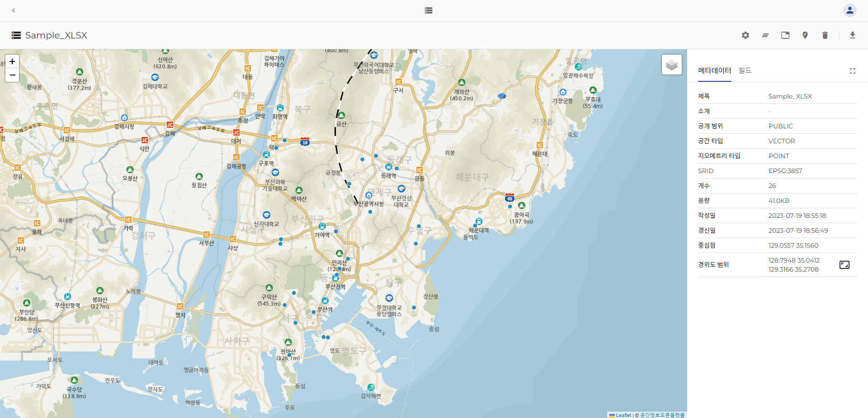Open the settings gear in the toolbar
The width and height of the screenshot is (868, 418).
(745, 35)
